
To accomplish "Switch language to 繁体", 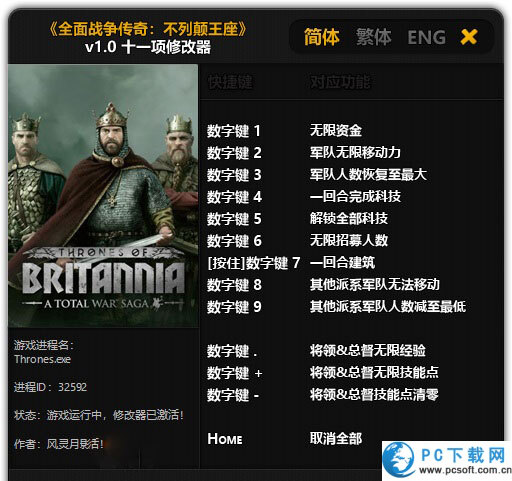I will (x=374, y=37).
